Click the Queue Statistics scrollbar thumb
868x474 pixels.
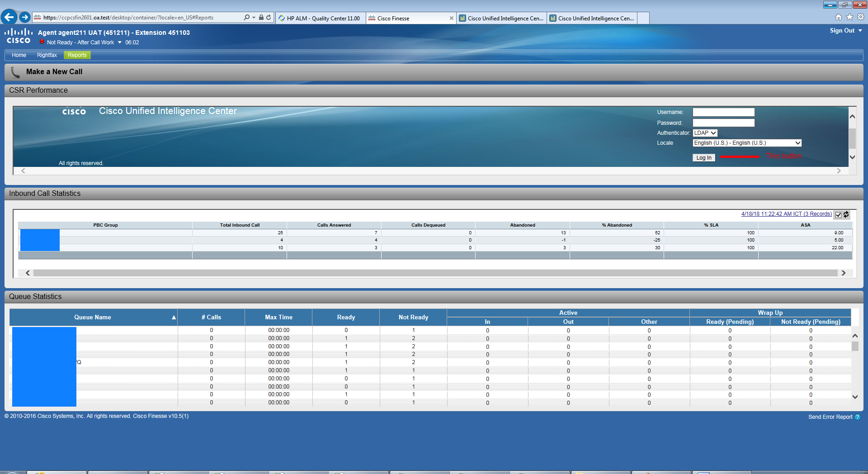(x=855, y=346)
